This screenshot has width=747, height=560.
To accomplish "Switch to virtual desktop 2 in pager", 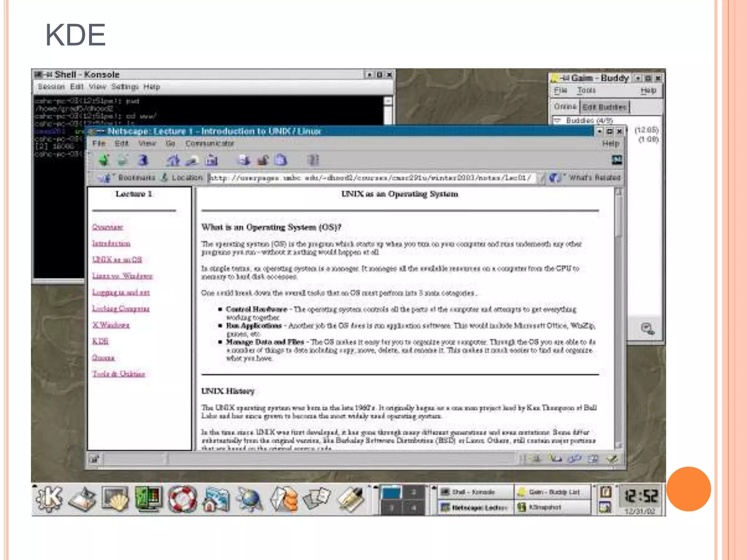I will click(x=413, y=492).
